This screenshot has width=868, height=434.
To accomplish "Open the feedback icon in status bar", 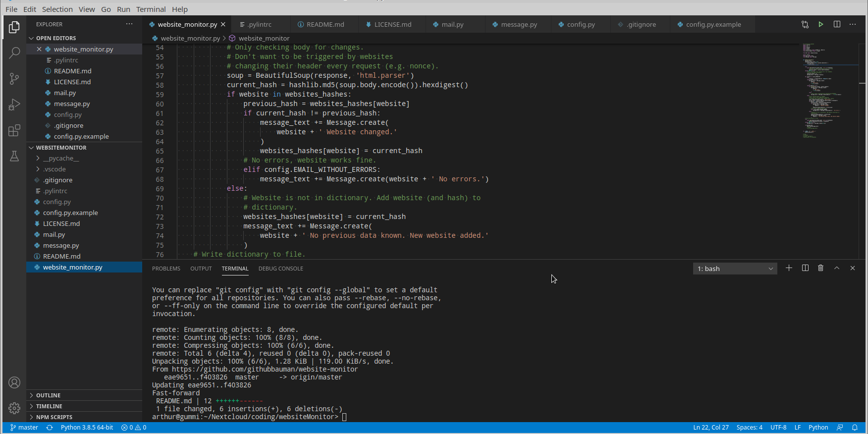I will [x=840, y=428].
